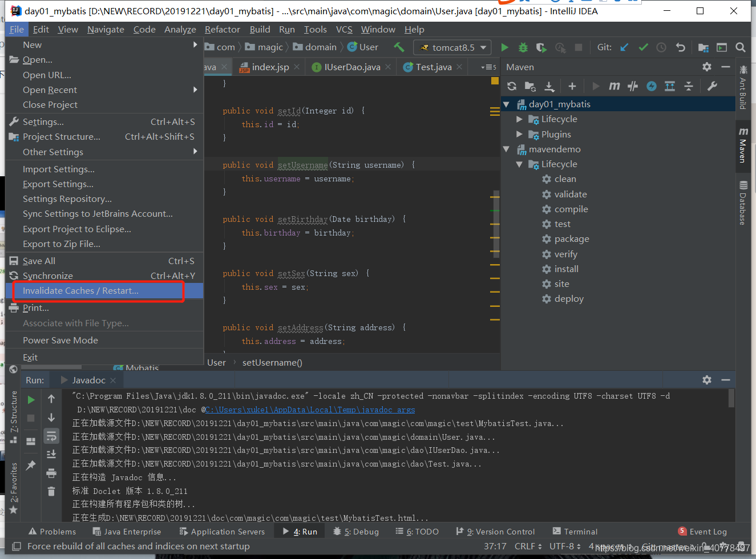Expand the Plugins node under day01_mybatis

pos(519,135)
